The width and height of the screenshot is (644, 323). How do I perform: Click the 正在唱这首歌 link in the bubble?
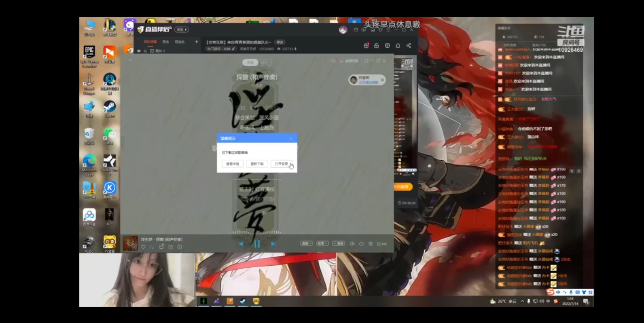click(x=369, y=82)
